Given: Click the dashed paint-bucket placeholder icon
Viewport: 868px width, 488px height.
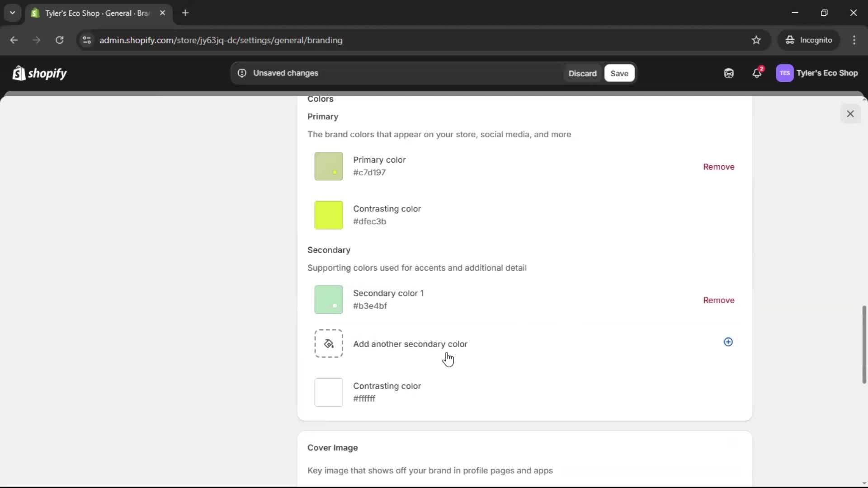Looking at the screenshot, I should [329, 343].
